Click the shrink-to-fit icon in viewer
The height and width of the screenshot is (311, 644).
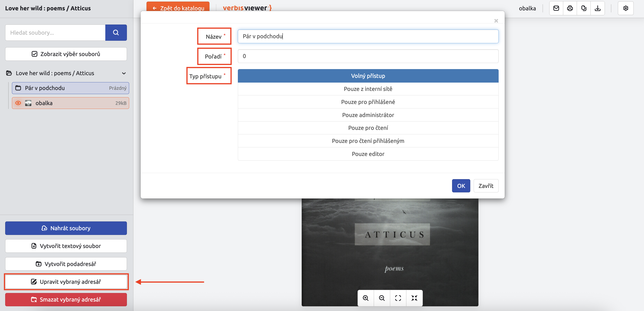(414, 298)
